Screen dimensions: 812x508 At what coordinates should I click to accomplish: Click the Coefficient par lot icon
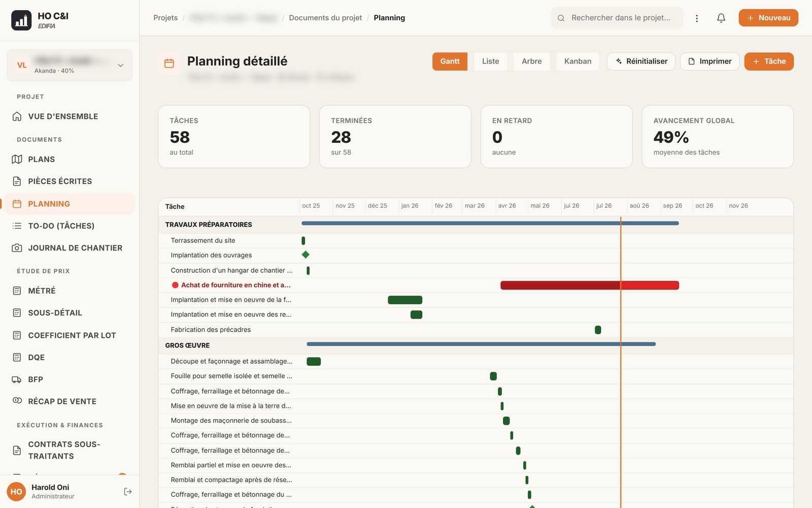pos(17,335)
